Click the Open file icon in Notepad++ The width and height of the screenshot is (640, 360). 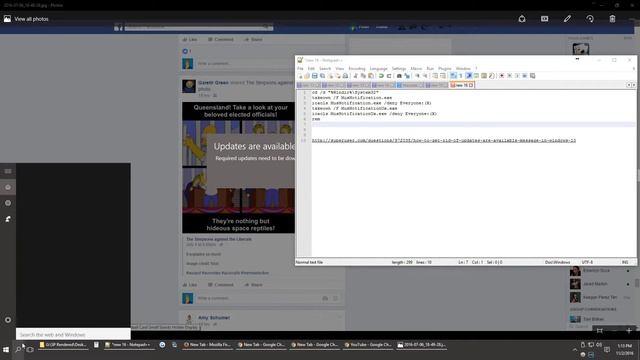click(x=307, y=76)
